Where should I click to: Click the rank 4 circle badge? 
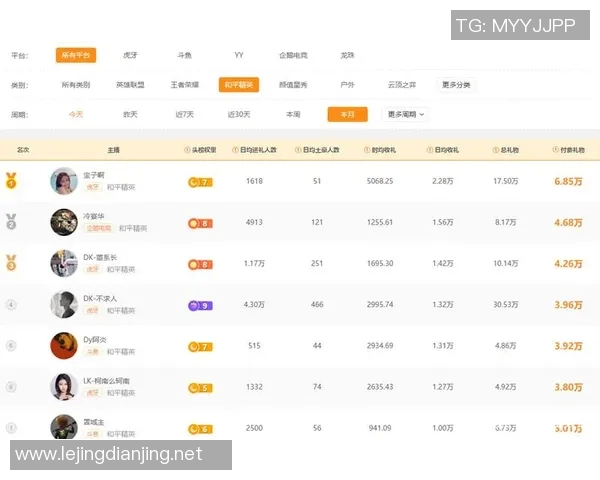point(11,305)
